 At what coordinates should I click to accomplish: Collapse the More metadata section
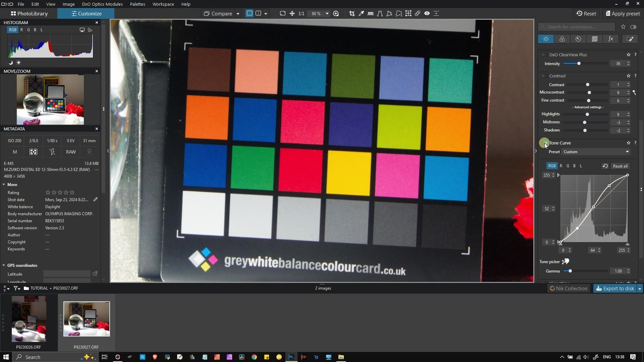coord(4,185)
